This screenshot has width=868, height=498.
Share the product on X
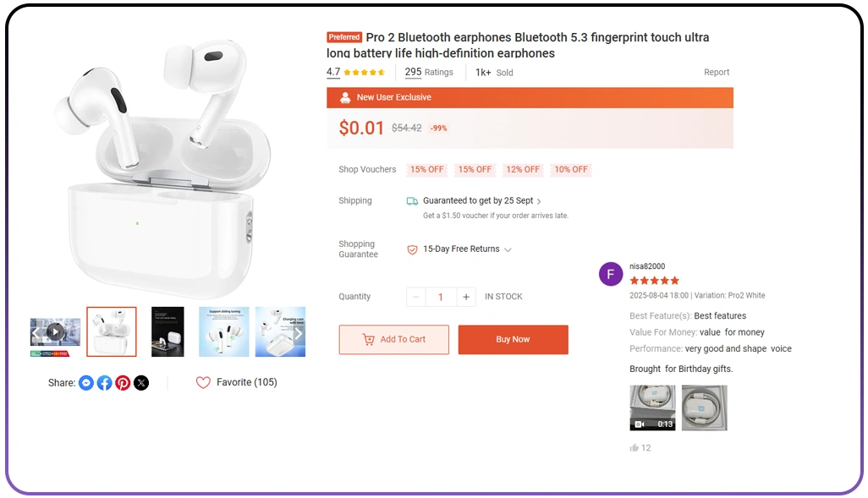point(141,382)
